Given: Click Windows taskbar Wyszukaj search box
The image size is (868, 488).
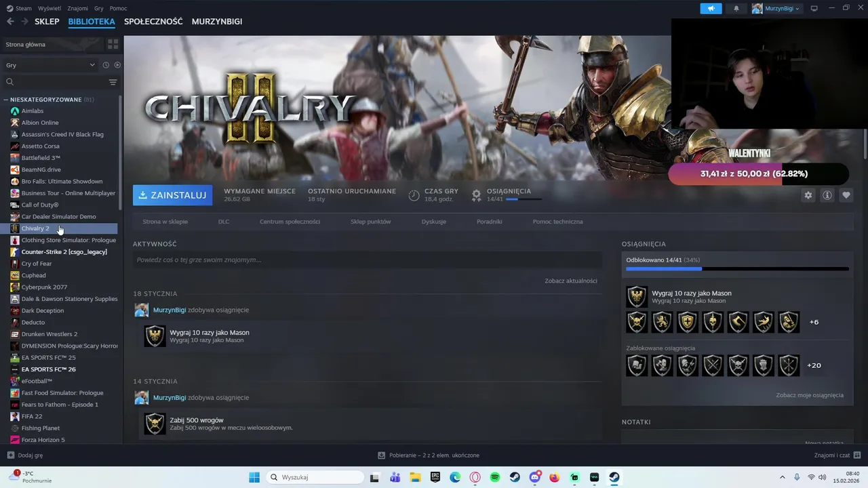Looking at the screenshot, I should pyautogui.click(x=314, y=477).
